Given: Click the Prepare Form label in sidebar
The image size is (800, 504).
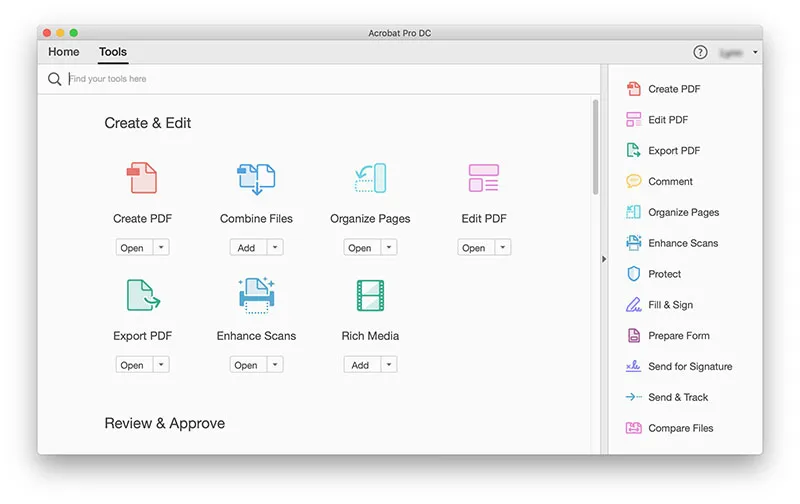Looking at the screenshot, I should pyautogui.click(x=679, y=336).
